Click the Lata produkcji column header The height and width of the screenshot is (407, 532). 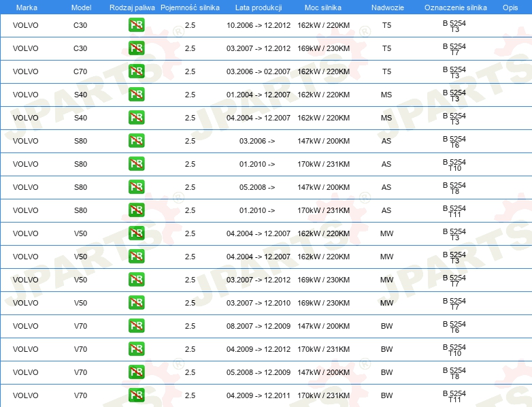[259, 7]
